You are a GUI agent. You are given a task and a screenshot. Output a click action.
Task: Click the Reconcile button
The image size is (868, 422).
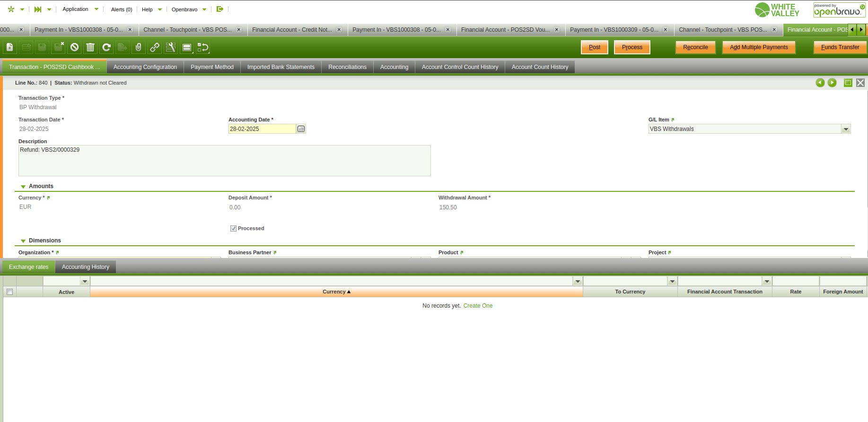point(695,47)
